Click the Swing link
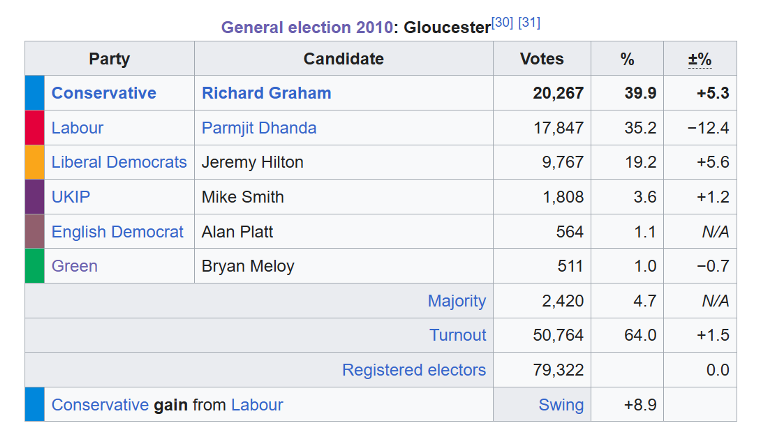 pyautogui.click(x=560, y=405)
